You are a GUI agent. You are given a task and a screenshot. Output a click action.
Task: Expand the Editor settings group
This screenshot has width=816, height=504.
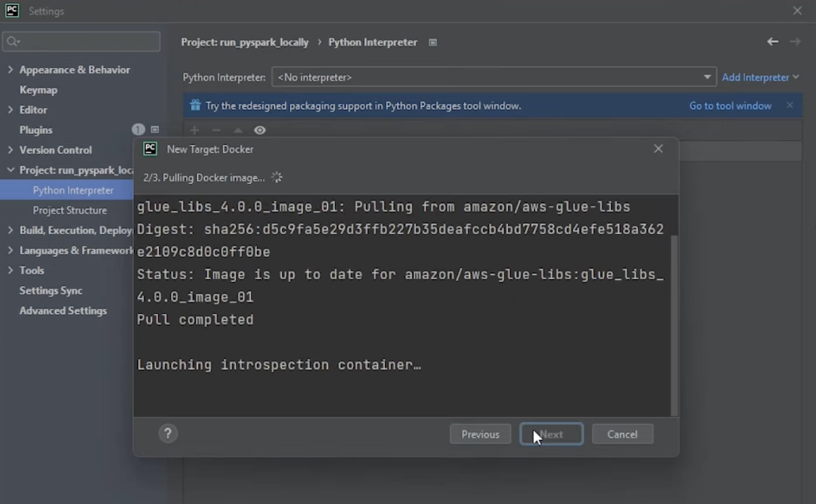pyautogui.click(x=10, y=110)
